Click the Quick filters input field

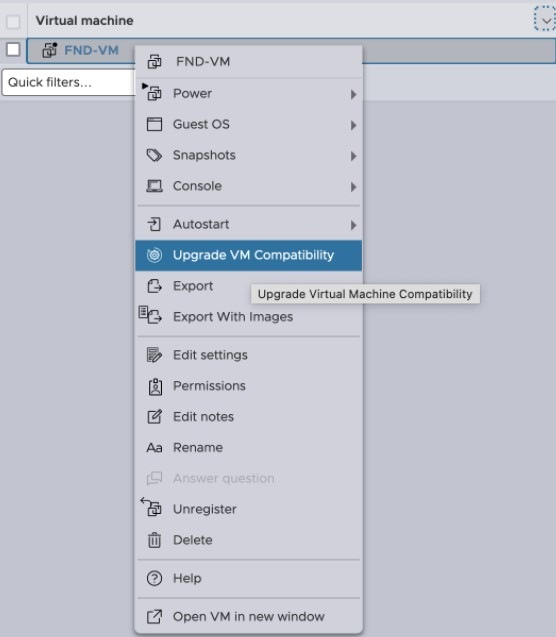[68, 82]
